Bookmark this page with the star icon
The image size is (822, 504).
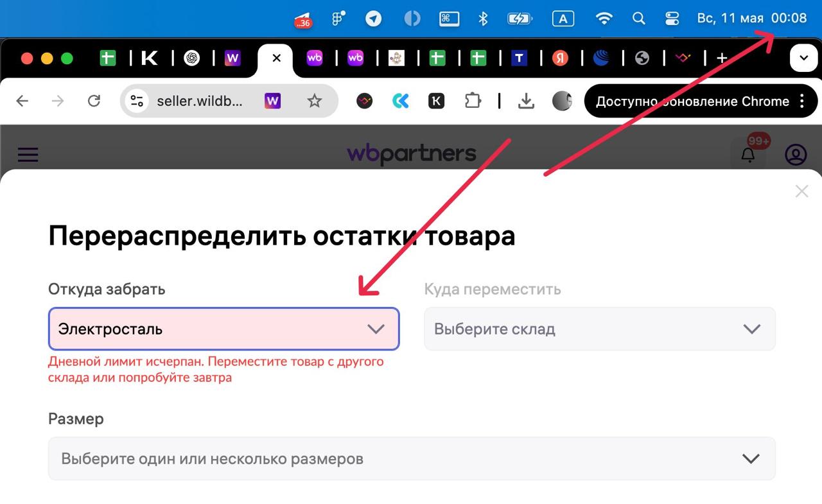pyautogui.click(x=314, y=101)
